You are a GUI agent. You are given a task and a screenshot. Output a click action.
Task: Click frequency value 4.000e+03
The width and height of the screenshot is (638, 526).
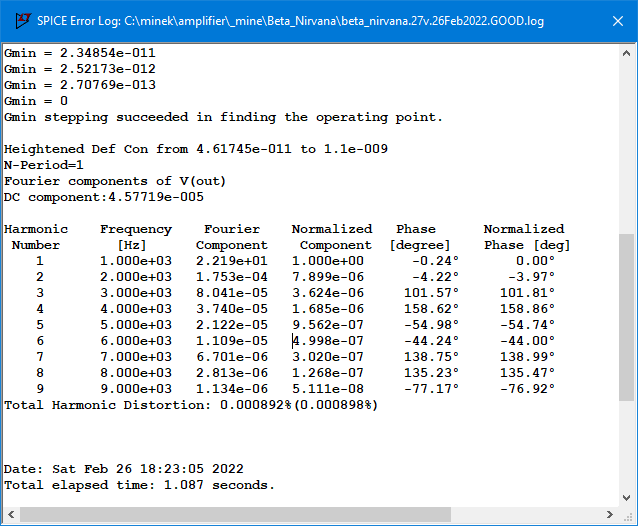coord(136,309)
